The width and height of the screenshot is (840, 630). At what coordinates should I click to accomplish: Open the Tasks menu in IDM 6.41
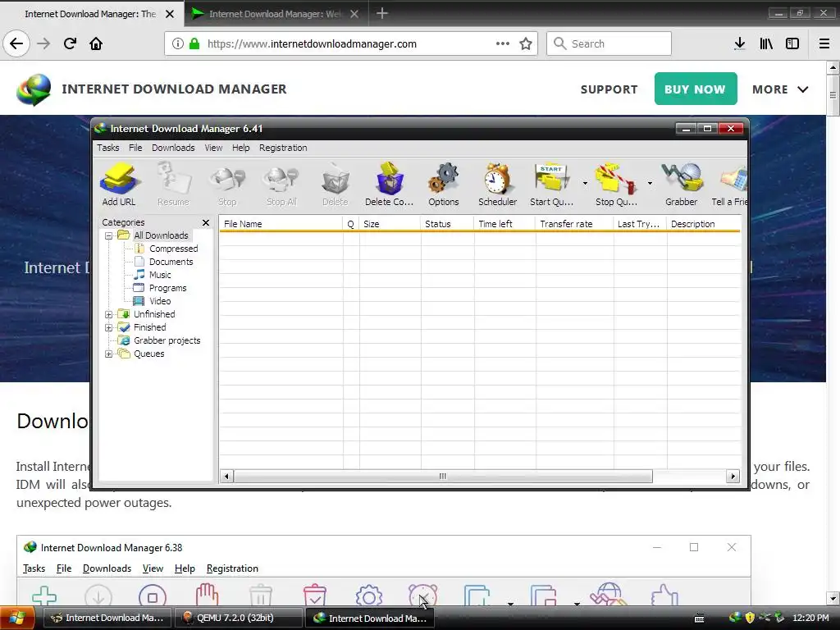click(x=107, y=148)
